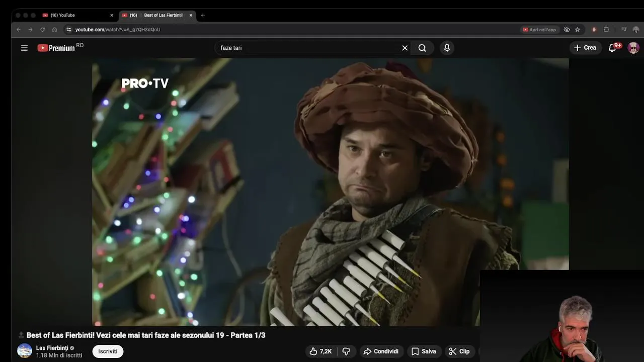Open video in app via 'Apri nell'app'

(539, 30)
